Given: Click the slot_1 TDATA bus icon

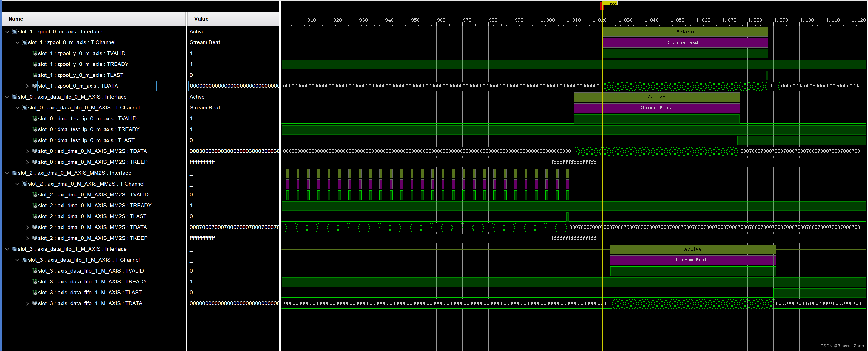Looking at the screenshot, I should pos(34,86).
